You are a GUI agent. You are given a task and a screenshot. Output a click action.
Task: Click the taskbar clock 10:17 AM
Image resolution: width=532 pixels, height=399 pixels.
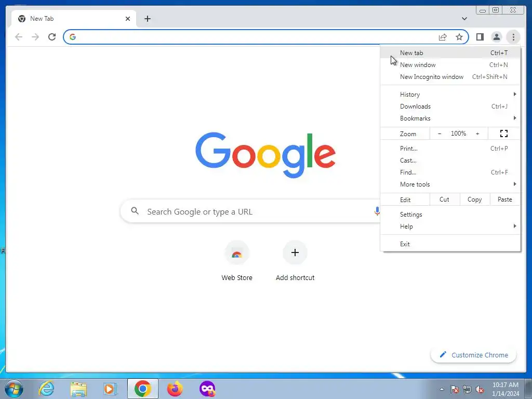[505, 385]
